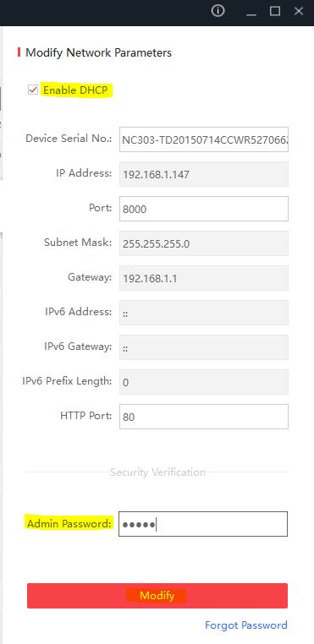Maximize the application window
314x644 pixels.
click(x=275, y=11)
